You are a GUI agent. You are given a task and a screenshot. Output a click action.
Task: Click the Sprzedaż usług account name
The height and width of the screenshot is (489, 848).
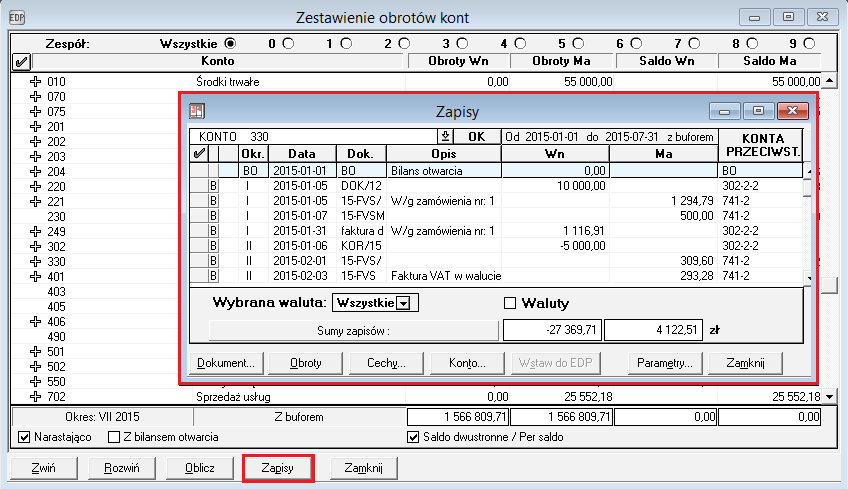coord(233,397)
